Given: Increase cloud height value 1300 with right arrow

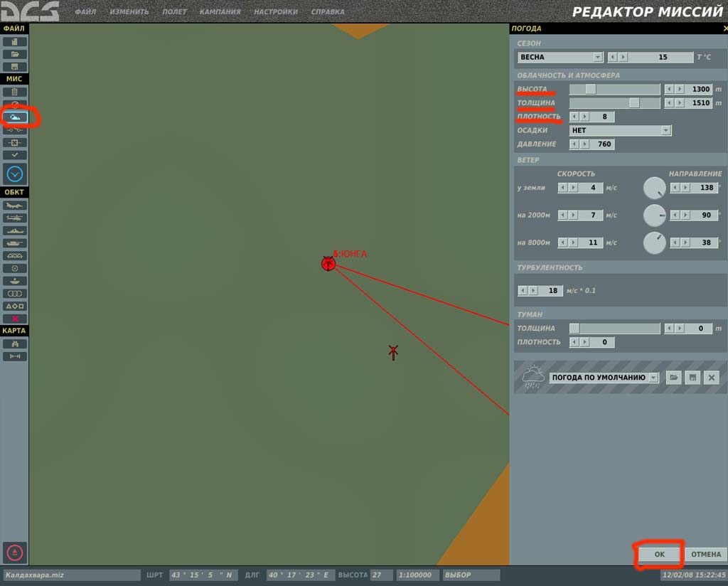Looking at the screenshot, I should pos(680,89).
